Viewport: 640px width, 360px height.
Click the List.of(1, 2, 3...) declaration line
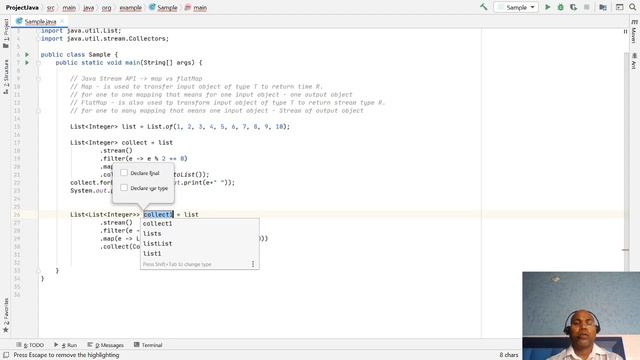(180, 127)
